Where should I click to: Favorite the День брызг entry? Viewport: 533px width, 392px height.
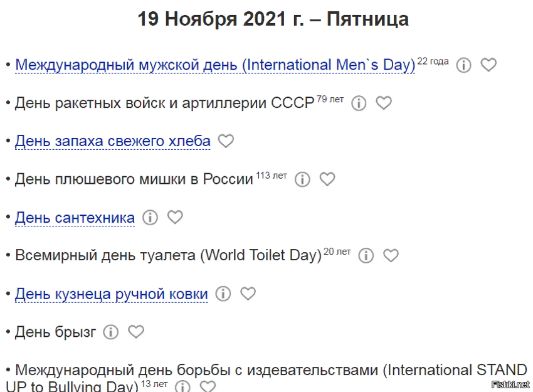point(136,332)
